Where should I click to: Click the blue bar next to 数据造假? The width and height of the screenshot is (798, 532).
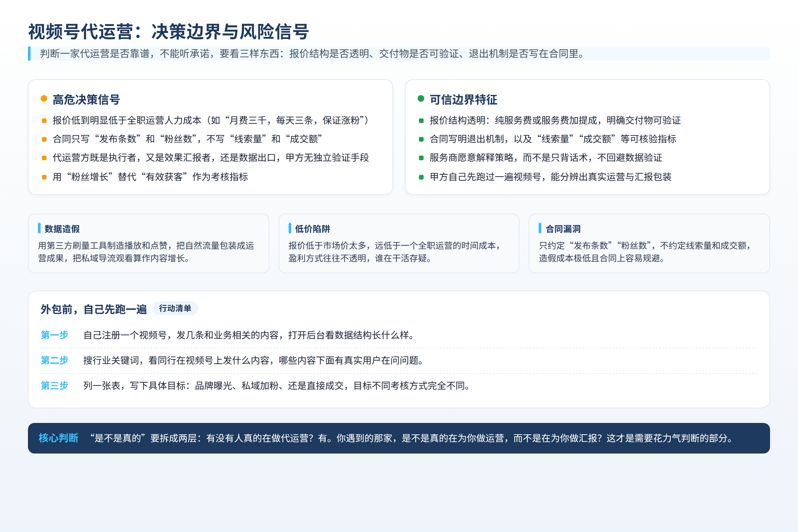pos(39,228)
